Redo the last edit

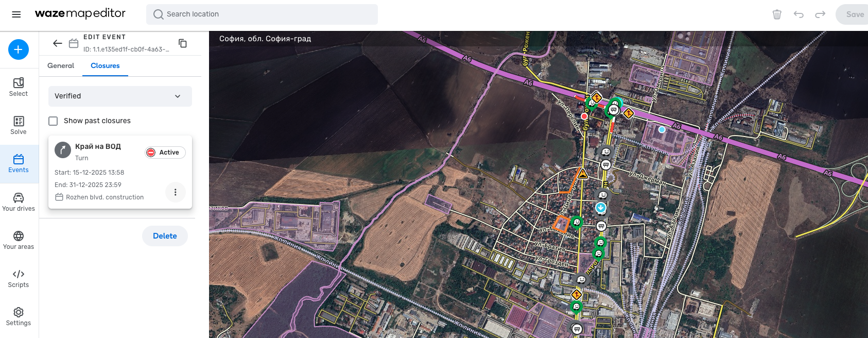(x=820, y=14)
